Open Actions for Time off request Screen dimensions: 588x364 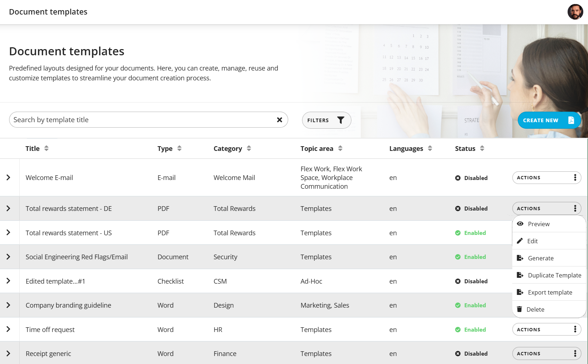pyautogui.click(x=547, y=329)
